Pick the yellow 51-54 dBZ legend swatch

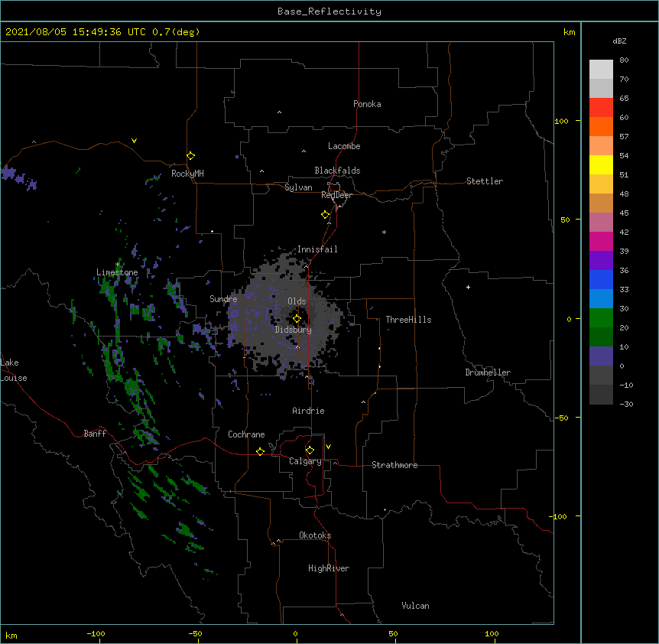click(x=601, y=164)
